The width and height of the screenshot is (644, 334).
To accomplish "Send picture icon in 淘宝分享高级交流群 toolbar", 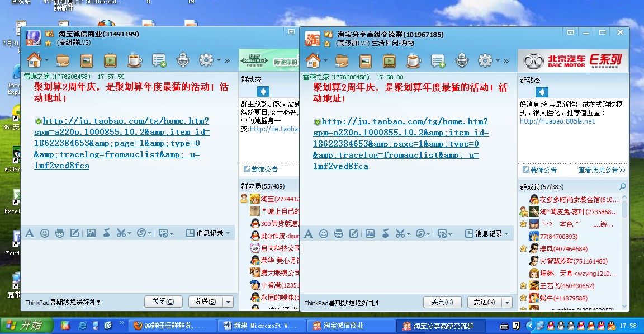I will pyautogui.click(x=370, y=234).
